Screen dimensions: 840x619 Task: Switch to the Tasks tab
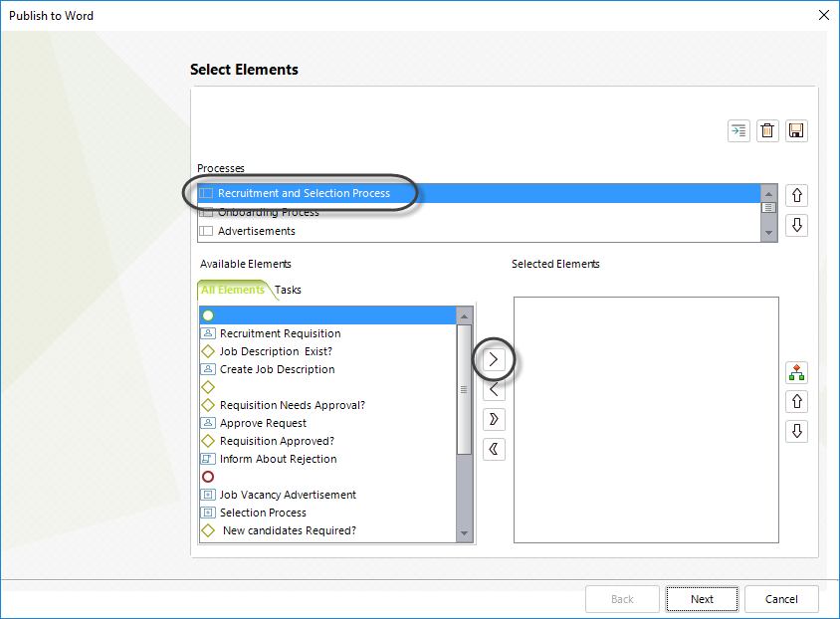tap(288, 290)
